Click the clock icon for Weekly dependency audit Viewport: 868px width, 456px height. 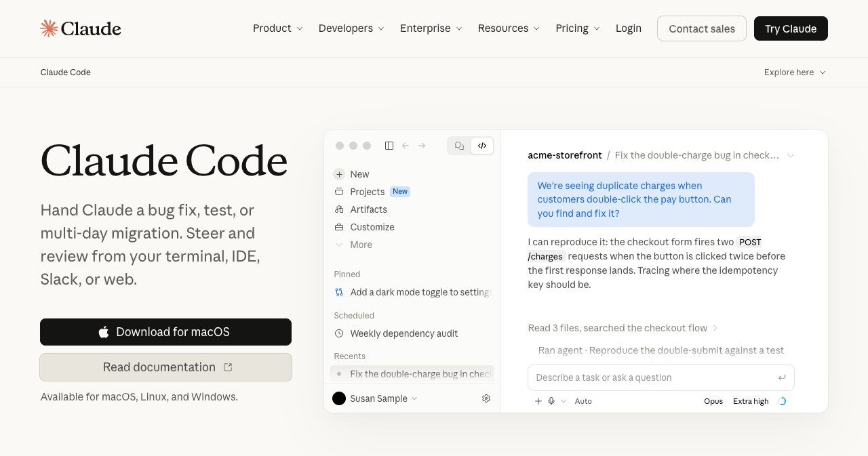pyautogui.click(x=339, y=333)
